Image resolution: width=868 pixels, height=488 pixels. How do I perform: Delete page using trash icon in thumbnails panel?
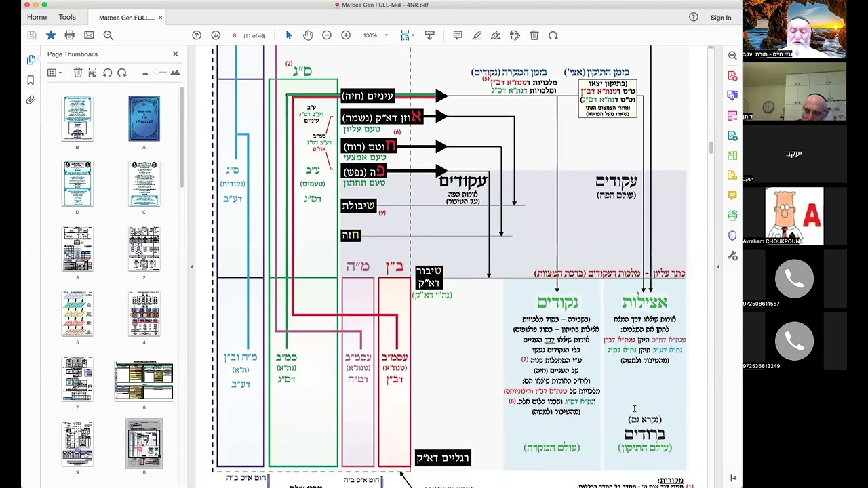pos(77,73)
